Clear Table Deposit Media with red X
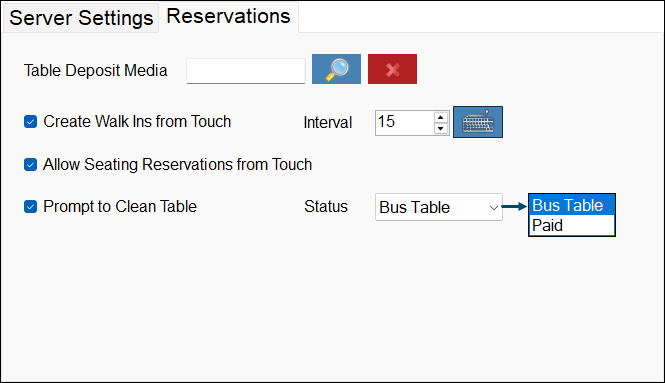 (392, 69)
